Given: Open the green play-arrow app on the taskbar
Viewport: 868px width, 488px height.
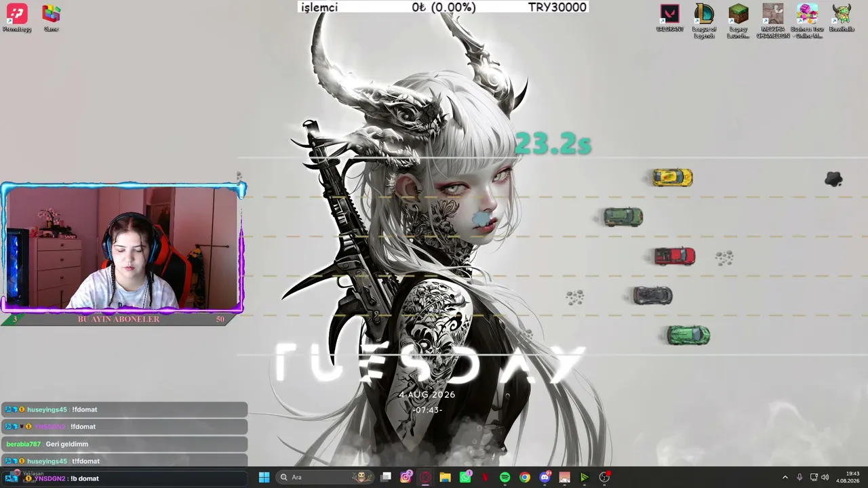Looking at the screenshot, I should coord(584,477).
